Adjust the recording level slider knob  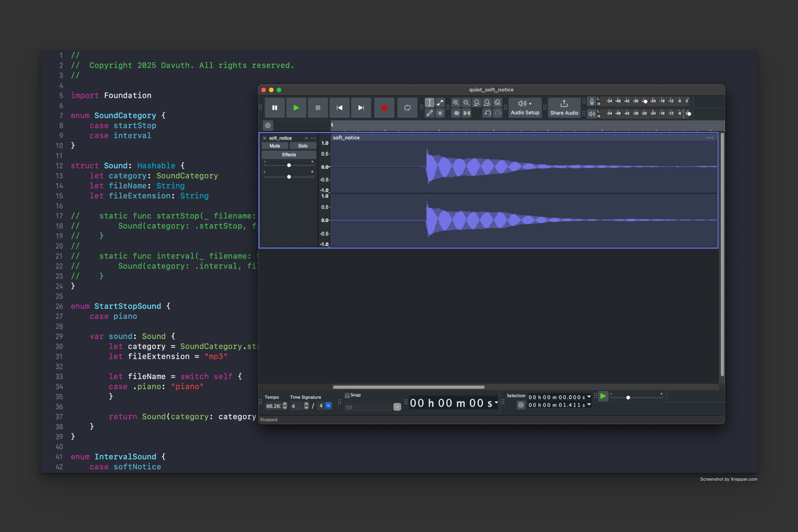(645, 101)
